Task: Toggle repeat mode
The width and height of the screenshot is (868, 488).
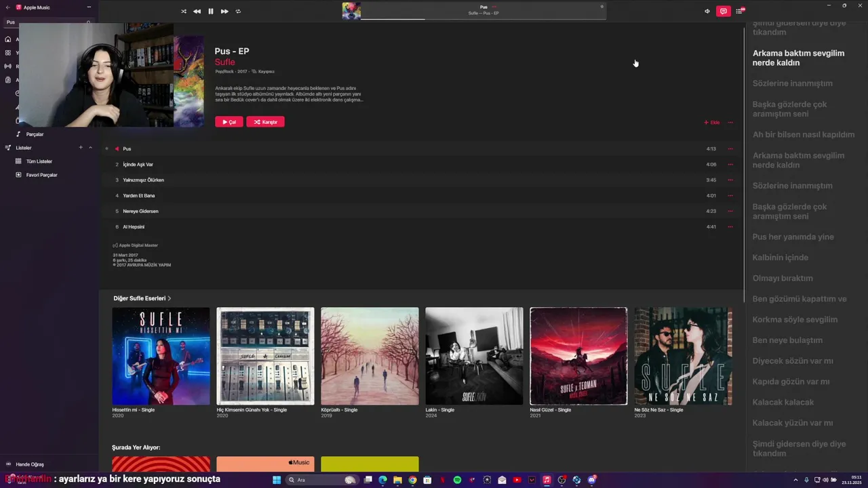Action: click(238, 12)
